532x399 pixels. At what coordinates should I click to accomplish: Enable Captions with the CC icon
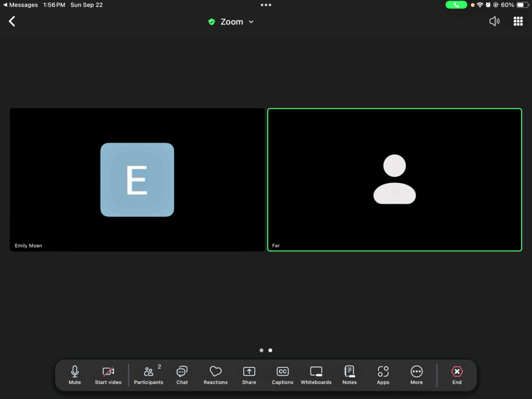point(283,375)
